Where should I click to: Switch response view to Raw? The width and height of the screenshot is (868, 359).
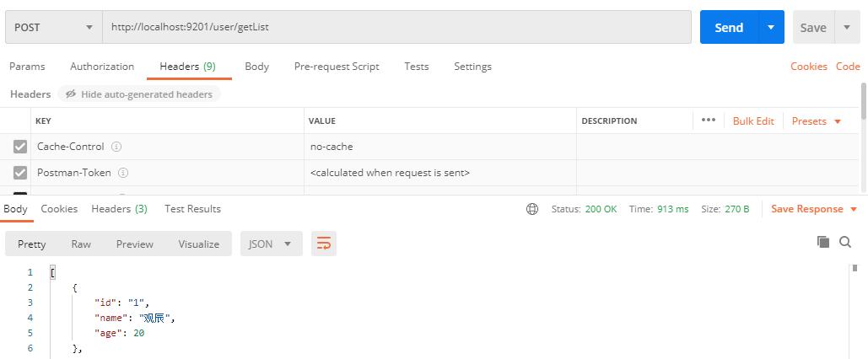[81, 244]
